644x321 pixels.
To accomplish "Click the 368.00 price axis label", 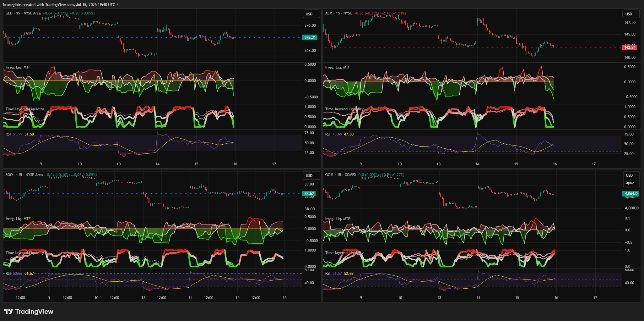I will pyautogui.click(x=310, y=51).
